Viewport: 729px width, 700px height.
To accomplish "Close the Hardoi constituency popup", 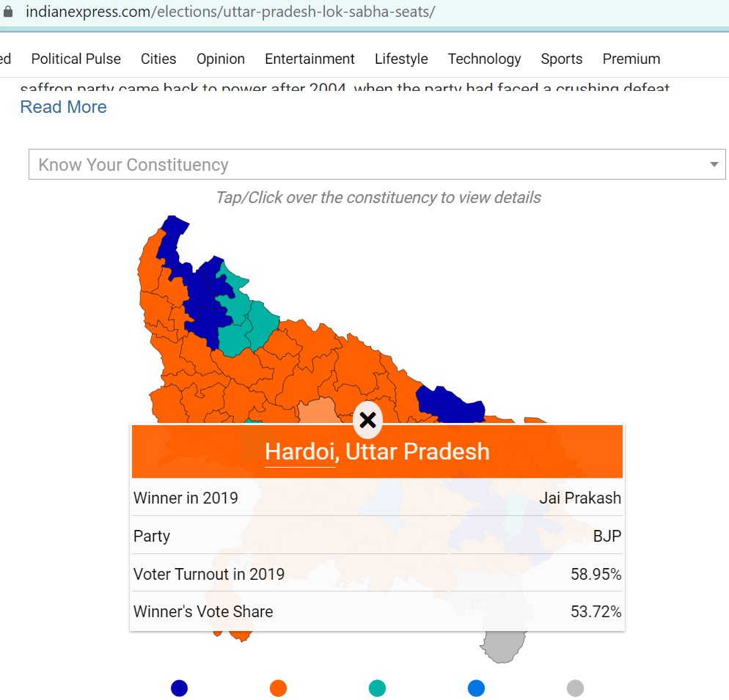I will tap(367, 420).
